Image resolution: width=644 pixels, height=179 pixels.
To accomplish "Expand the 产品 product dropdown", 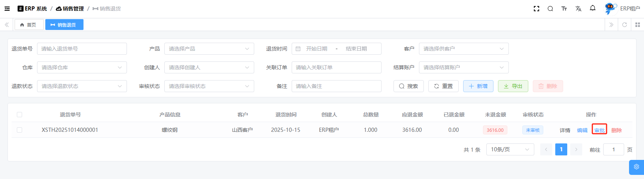I will coord(209,49).
